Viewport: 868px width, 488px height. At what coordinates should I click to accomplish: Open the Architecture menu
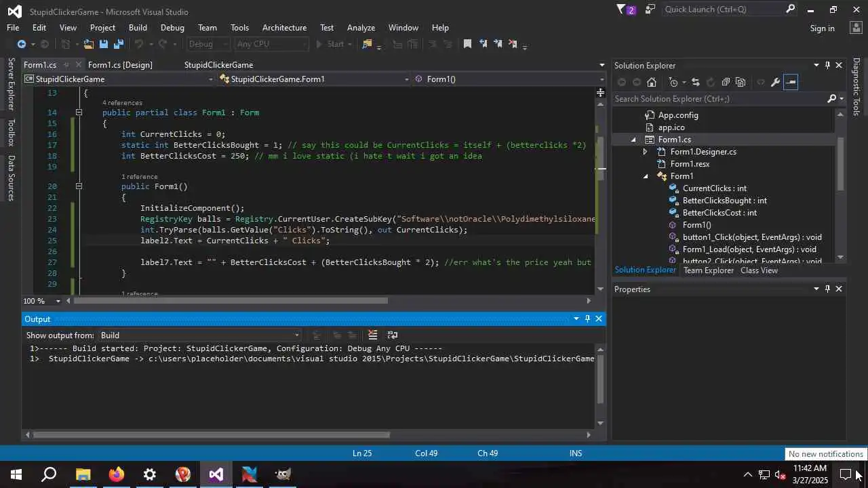284,28
